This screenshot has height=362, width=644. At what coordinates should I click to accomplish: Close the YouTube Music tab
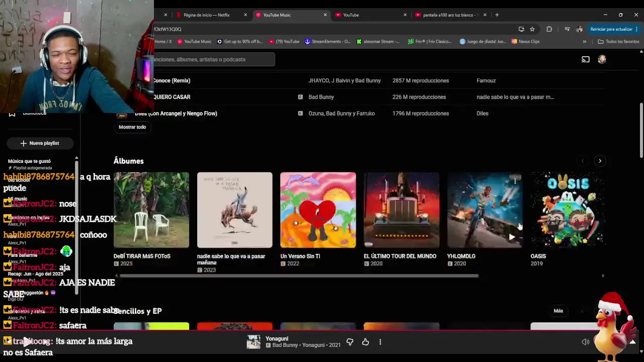click(325, 15)
